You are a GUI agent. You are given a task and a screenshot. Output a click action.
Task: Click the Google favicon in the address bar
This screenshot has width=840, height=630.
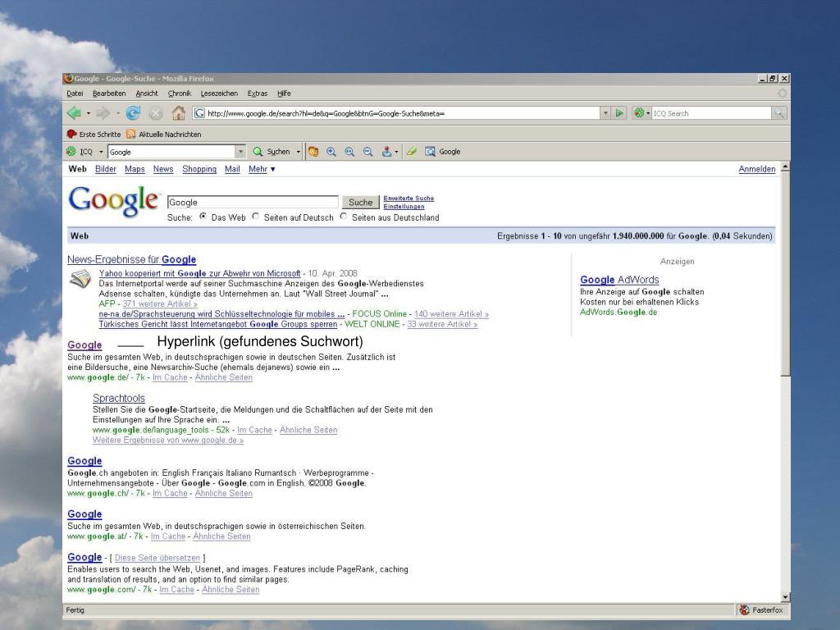pyautogui.click(x=199, y=113)
